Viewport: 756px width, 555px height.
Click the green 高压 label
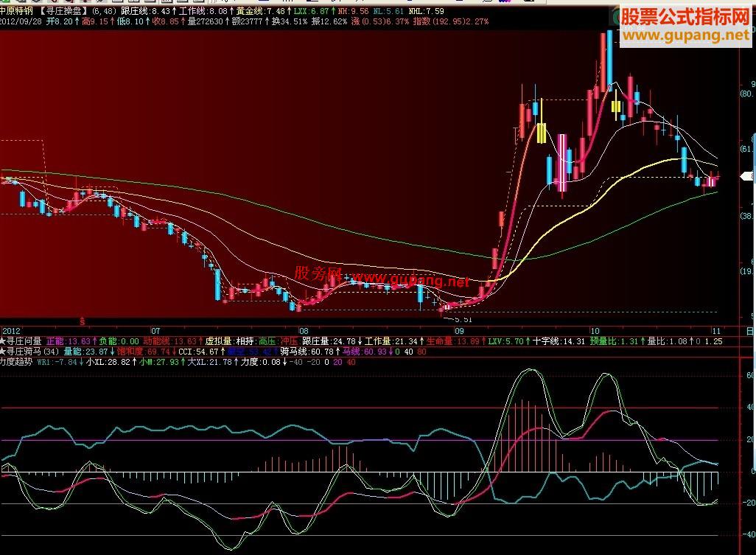267,341
